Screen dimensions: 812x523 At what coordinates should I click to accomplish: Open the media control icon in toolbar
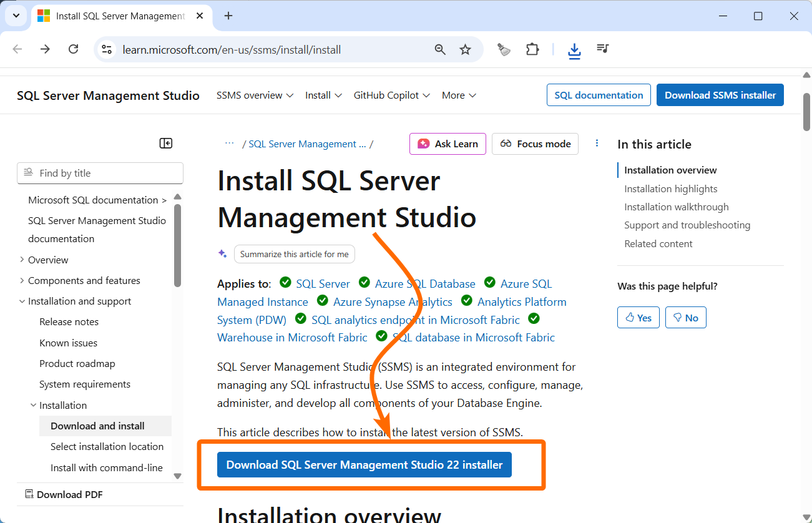click(602, 49)
